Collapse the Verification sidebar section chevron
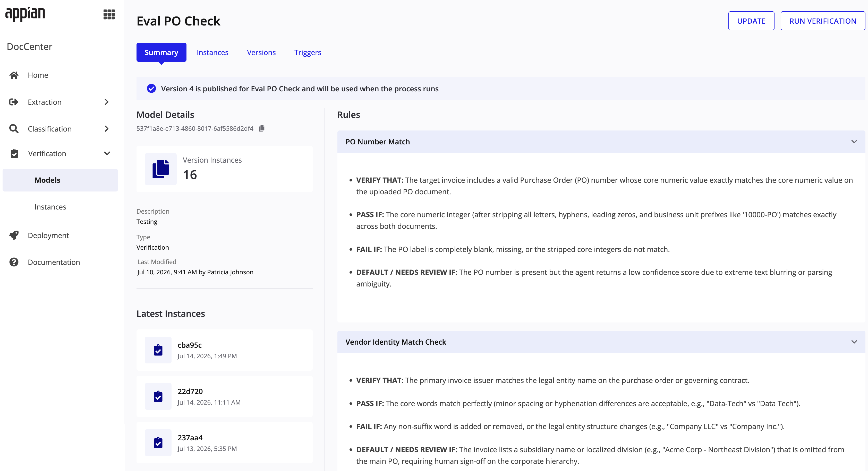This screenshot has width=868, height=471. click(x=107, y=153)
